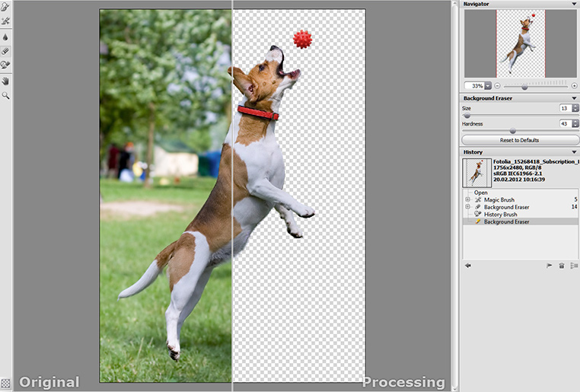The width and height of the screenshot is (580, 392).
Task: Click the Size value input field
Action: click(x=565, y=109)
